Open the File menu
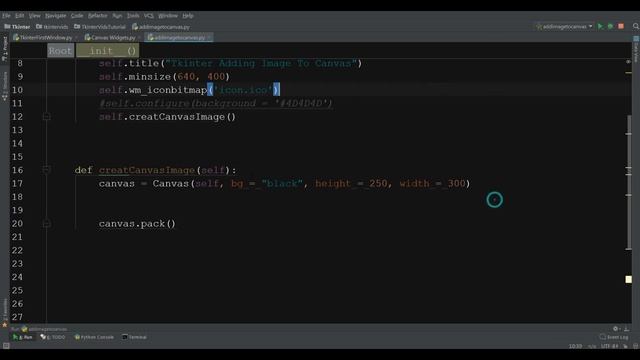Image resolution: width=640 pixels, height=360 pixels. click(6, 16)
